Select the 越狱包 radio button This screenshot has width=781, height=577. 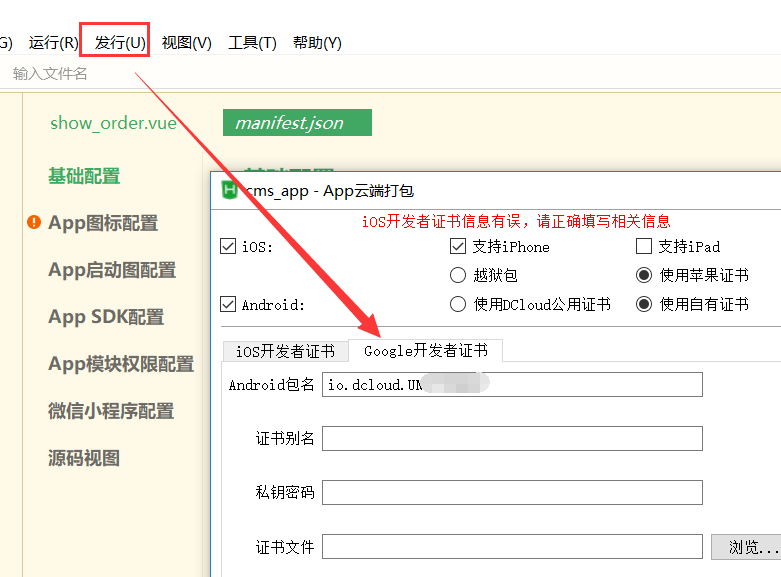tap(458, 275)
